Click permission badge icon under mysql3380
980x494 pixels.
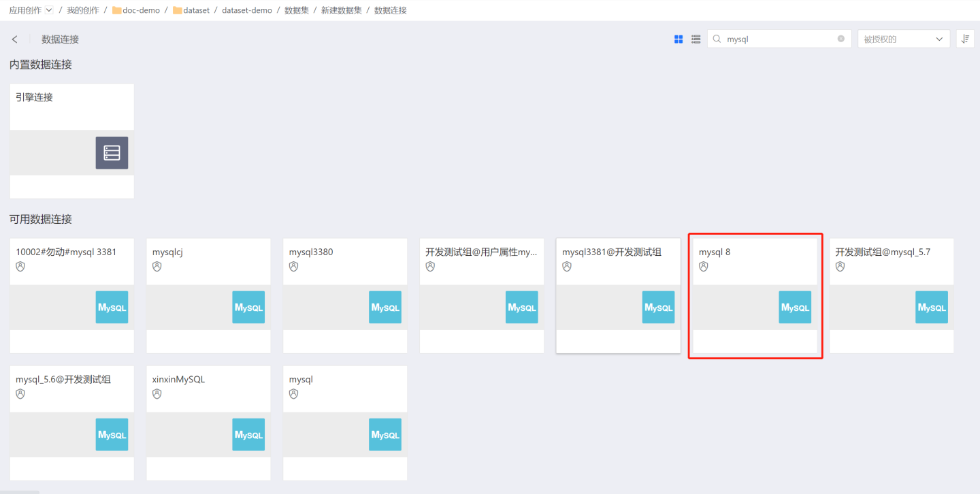(293, 267)
